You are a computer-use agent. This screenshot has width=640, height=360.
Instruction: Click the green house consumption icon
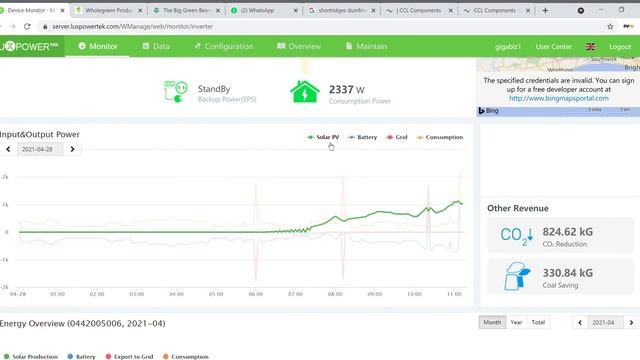pyautogui.click(x=304, y=91)
